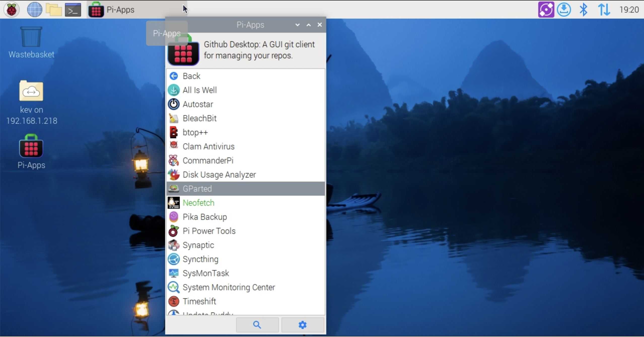Select the Pika Backup purple icon
The image size is (644, 337).
174,217
